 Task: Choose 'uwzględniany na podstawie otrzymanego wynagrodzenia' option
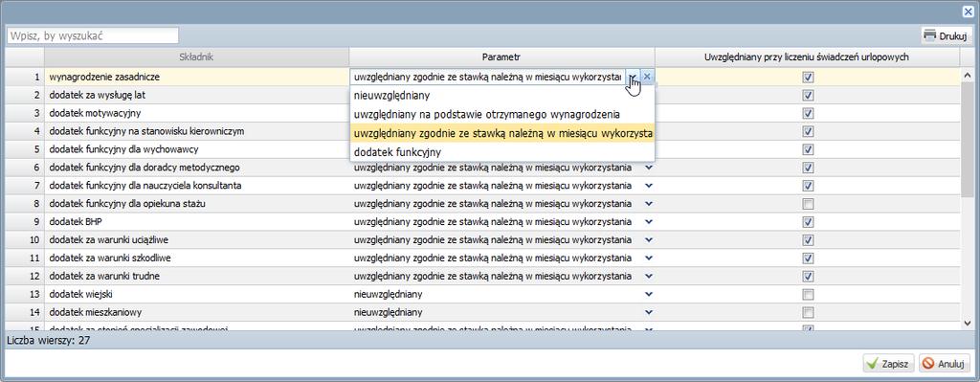502,115
